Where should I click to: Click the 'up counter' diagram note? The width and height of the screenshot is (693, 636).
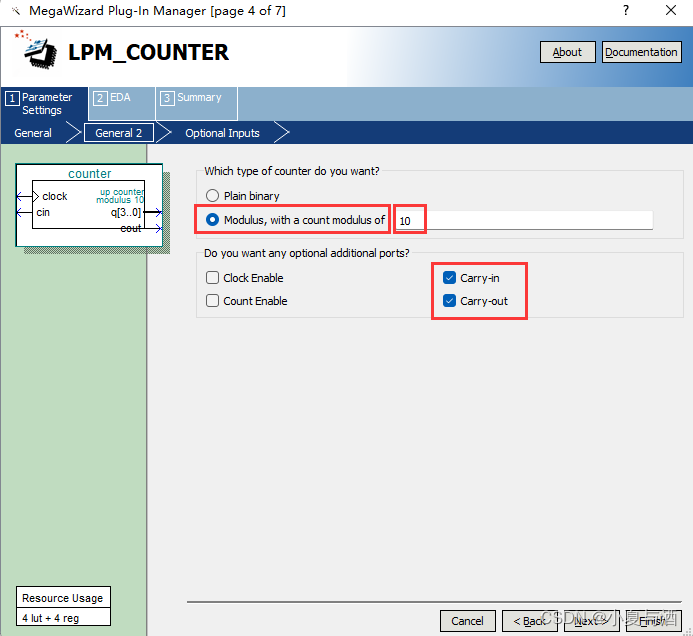point(122,192)
